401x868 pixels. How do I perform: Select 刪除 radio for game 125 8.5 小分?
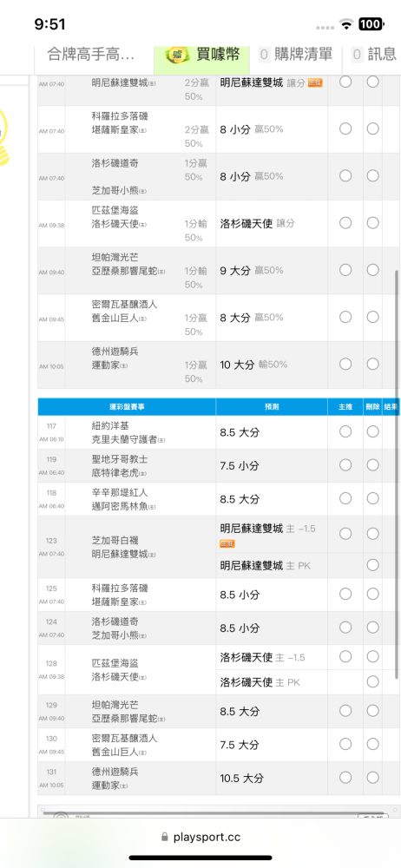coord(372,594)
